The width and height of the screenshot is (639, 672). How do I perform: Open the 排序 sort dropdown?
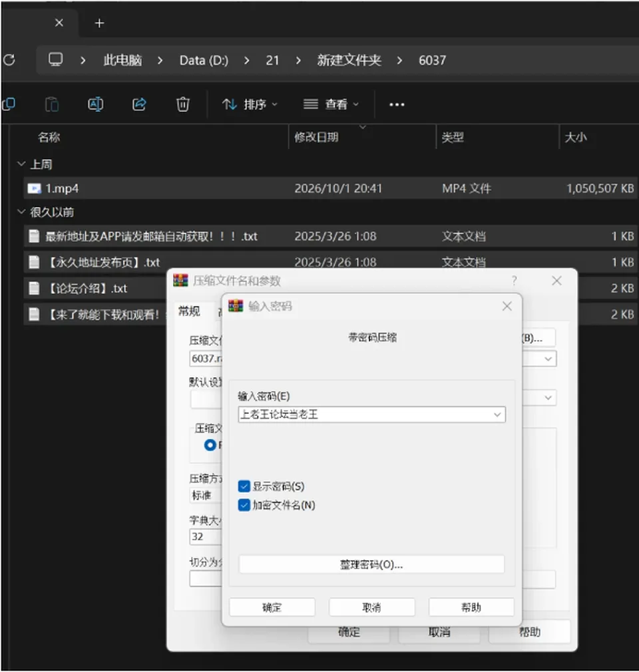coord(250,104)
